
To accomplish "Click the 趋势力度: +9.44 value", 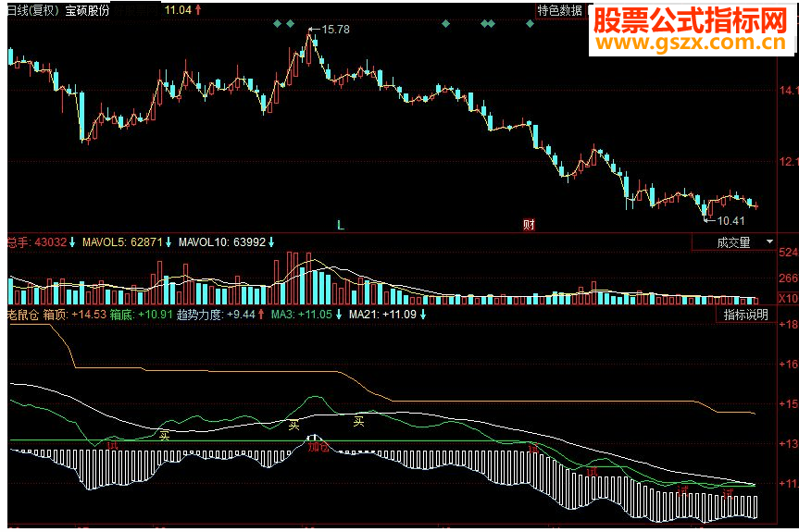I will click(216, 315).
